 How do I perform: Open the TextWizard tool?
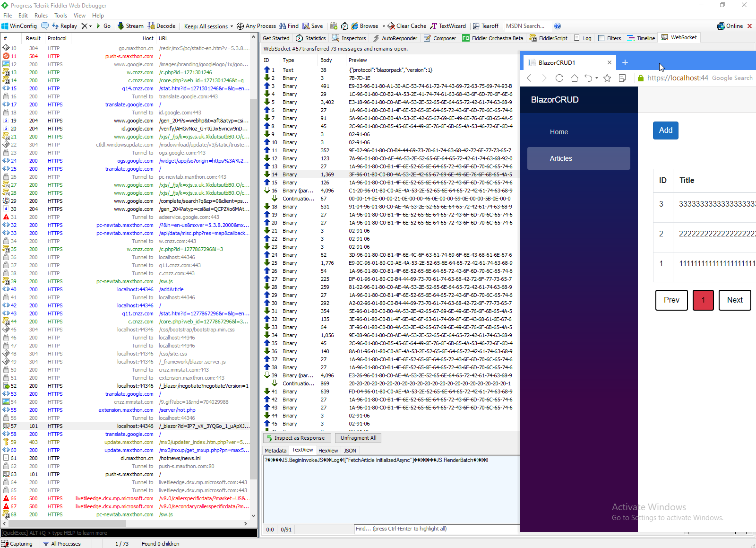[x=448, y=26]
